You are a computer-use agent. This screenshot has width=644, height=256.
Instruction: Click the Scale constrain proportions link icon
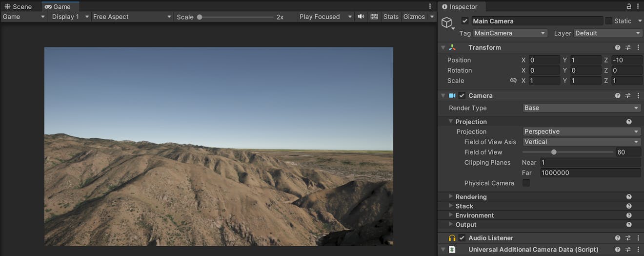(x=513, y=81)
